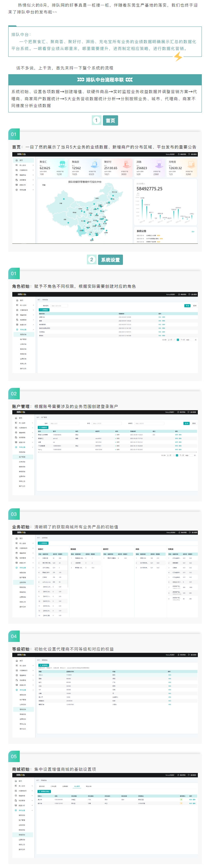Expand 收入监控 chevron in 商城初始 screenshot sidebar
The height and width of the screenshot is (868, 205).
pyautogui.click(x=32, y=786)
